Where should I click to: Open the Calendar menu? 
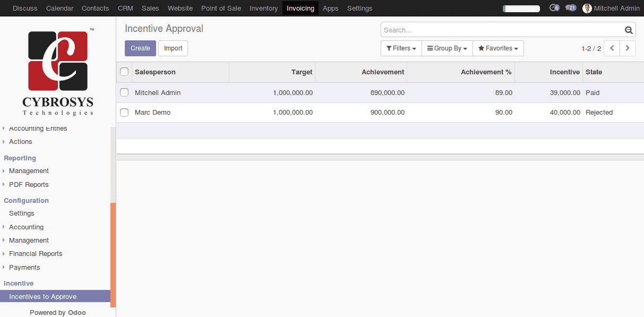[59, 8]
